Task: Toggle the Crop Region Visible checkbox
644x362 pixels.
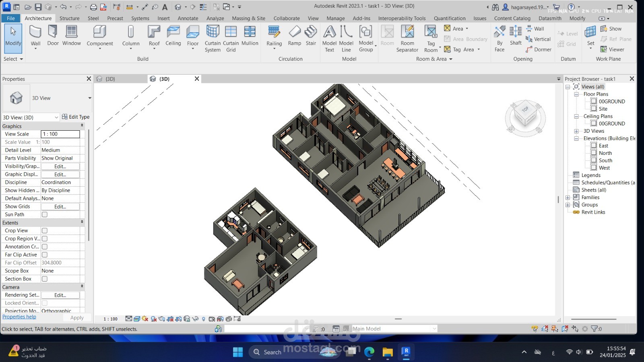Action: pos(45,239)
